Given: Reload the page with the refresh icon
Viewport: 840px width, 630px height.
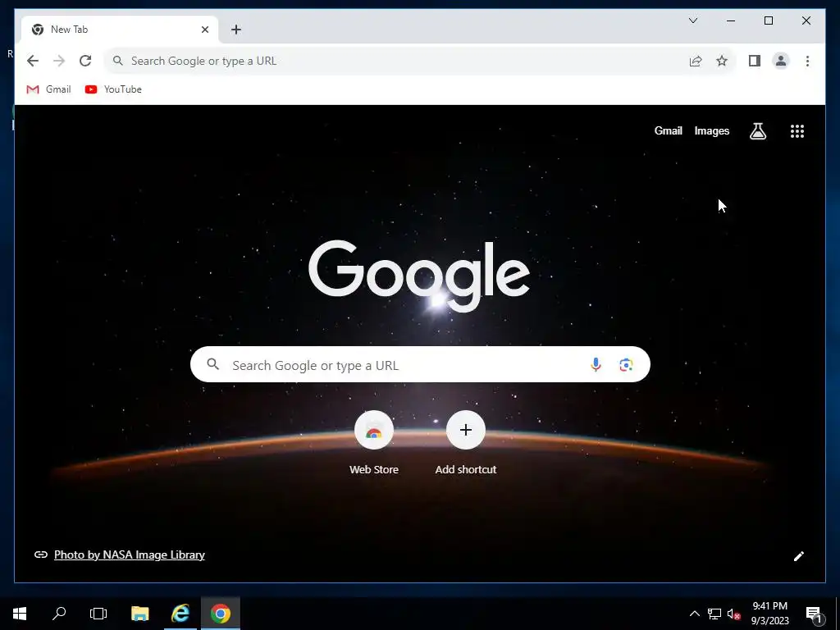Looking at the screenshot, I should click(x=85, y=61).
